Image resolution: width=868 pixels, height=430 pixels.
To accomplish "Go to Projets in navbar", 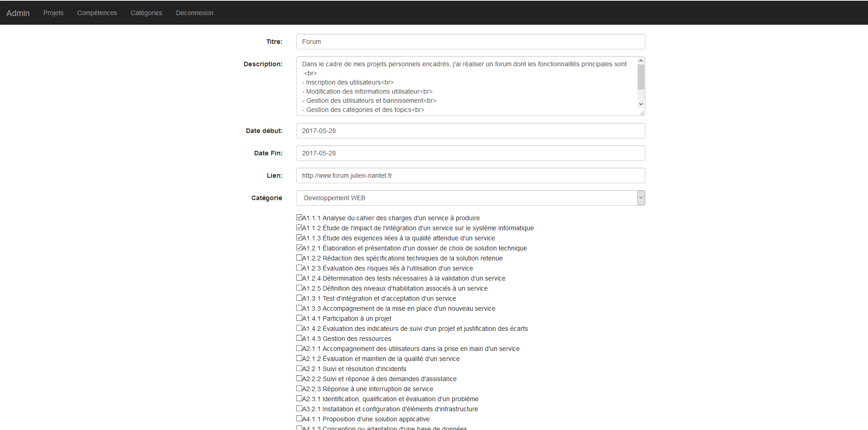I will pos(53,13).
